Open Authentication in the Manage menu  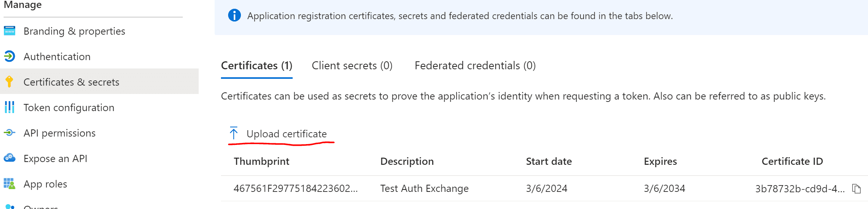(57, 57)
